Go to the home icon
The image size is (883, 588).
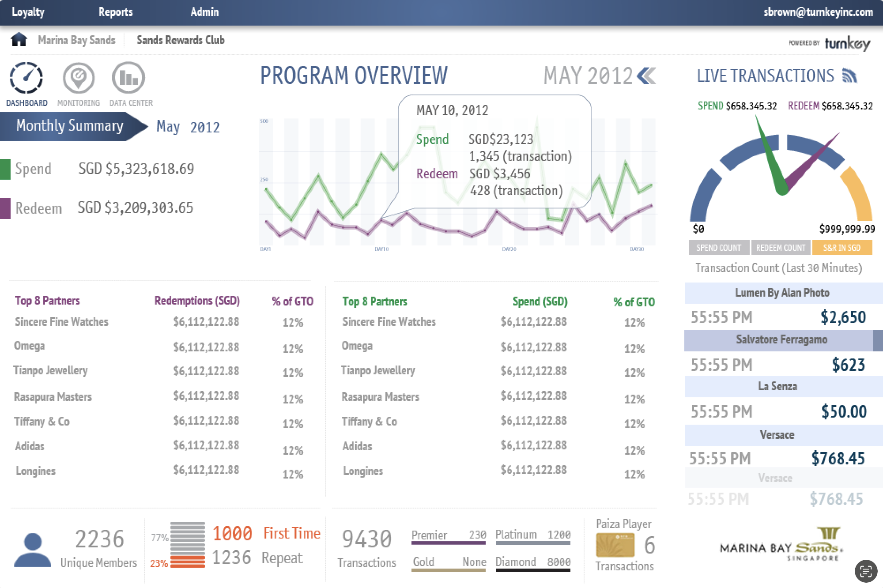tap(19, 40)
